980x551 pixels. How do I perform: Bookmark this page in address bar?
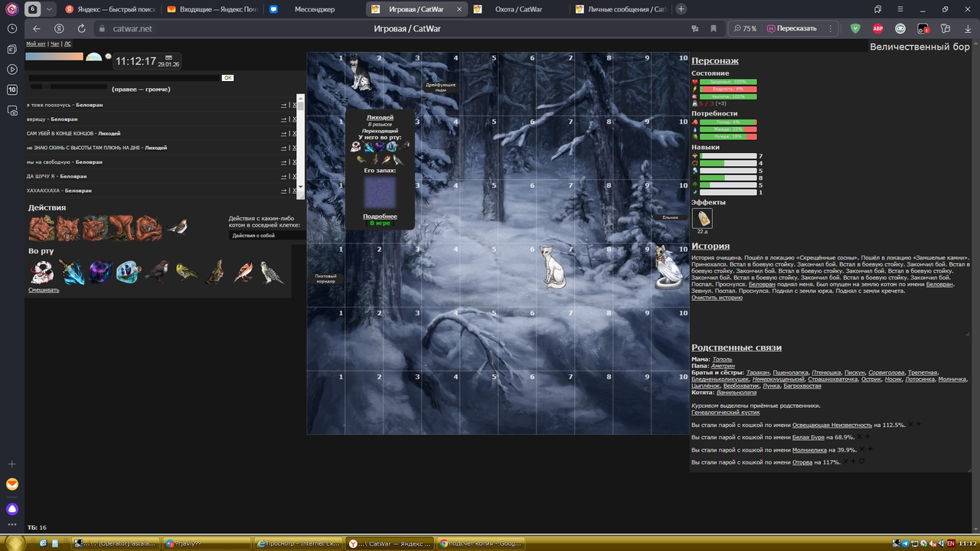point(714,28)
